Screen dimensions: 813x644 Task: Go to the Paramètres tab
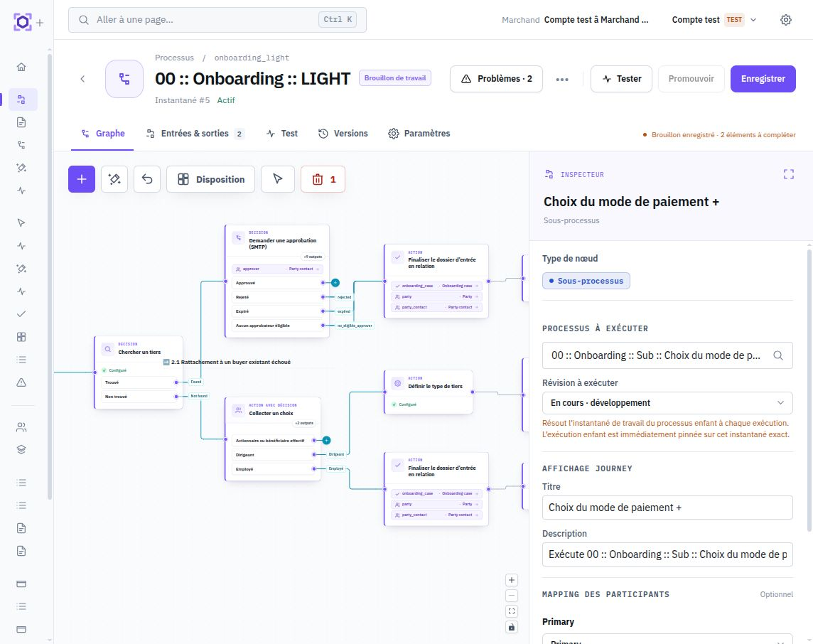click(x=419, y=134)
